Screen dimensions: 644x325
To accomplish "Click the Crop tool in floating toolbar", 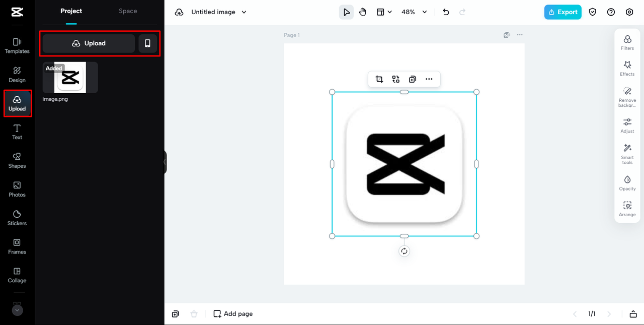I will tap(379, 79).
